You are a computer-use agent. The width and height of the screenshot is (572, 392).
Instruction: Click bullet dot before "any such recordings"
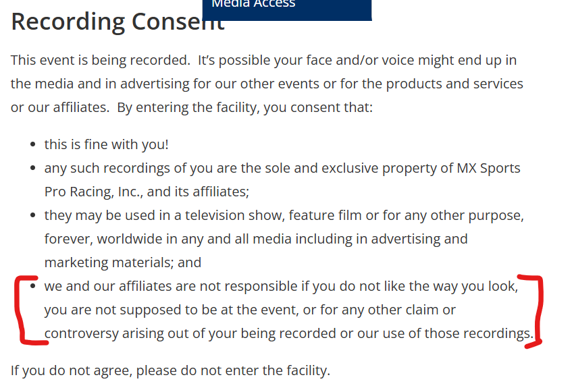32,168
